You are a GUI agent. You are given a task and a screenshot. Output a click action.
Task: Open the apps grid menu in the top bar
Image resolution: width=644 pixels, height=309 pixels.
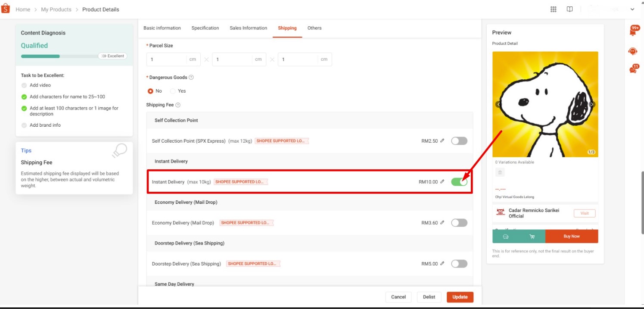tap(553, 9)
